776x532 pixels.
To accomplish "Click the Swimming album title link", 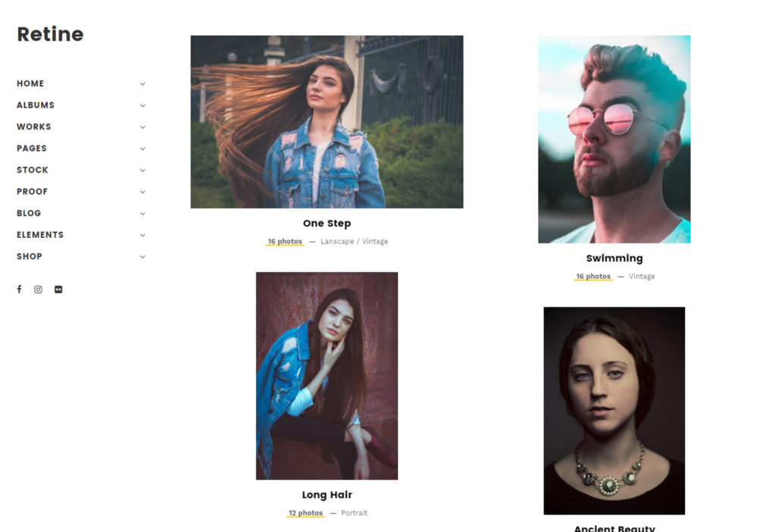I will [614, 258].
